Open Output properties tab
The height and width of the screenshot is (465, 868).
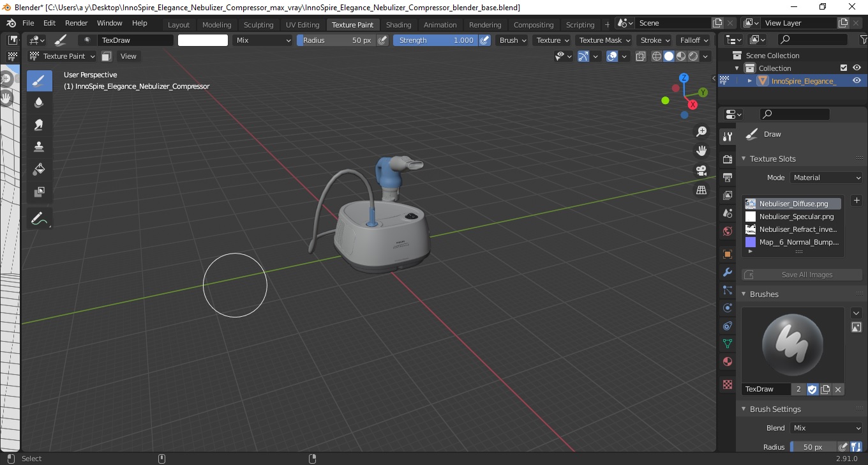point(727,177)
